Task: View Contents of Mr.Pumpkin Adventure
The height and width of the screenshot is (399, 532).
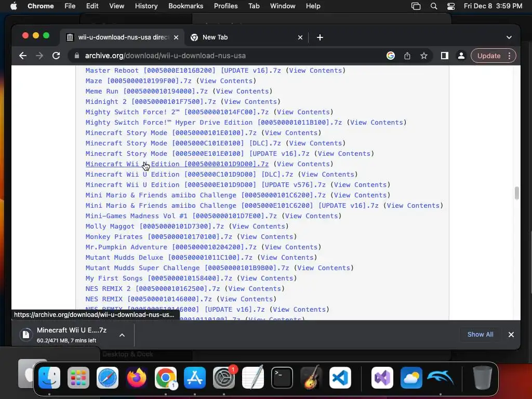Action: click(291, 247)
